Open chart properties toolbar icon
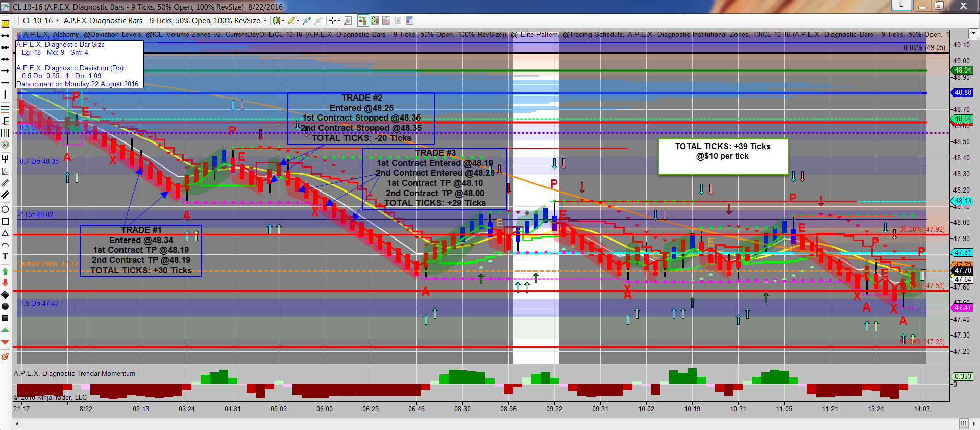 point(410,20)
